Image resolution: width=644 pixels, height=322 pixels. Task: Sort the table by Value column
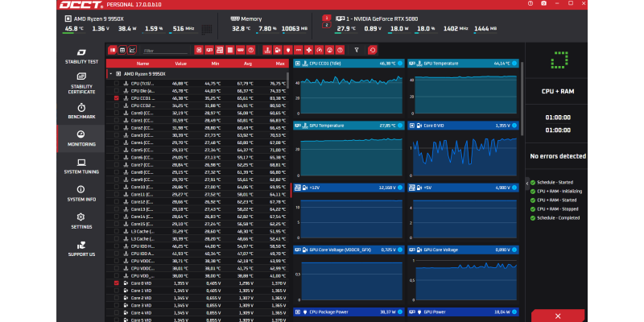click(180, 64)
